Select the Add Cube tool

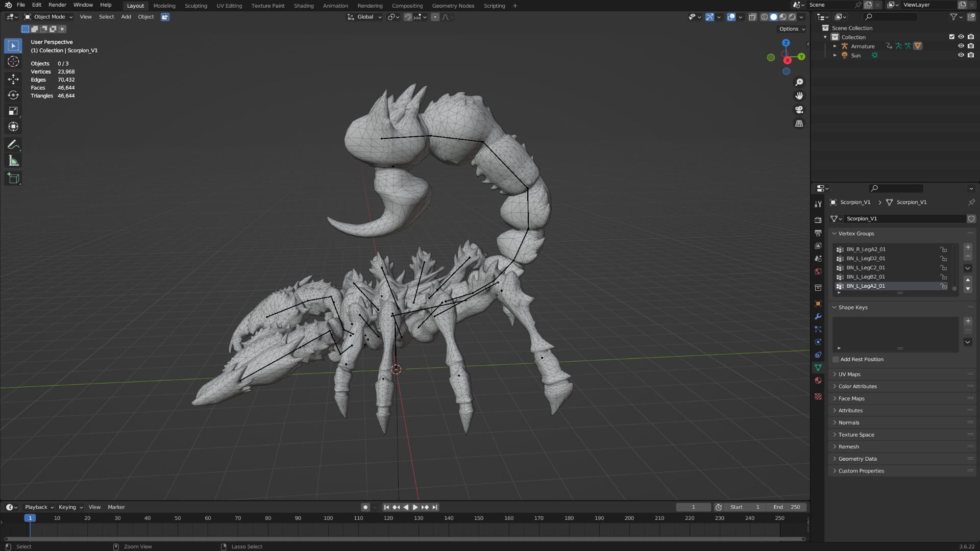click(x=13, y=179)
